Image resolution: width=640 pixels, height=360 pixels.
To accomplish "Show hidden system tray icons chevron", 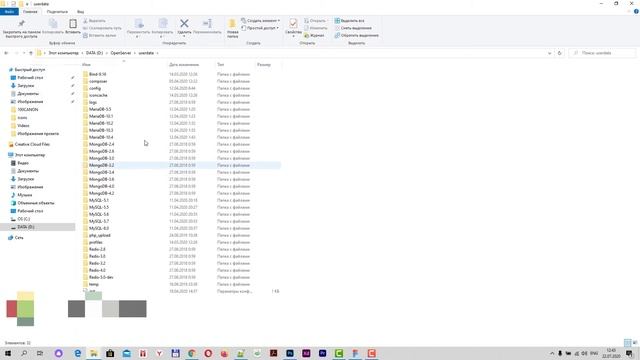I will click(x=552, y=353).
